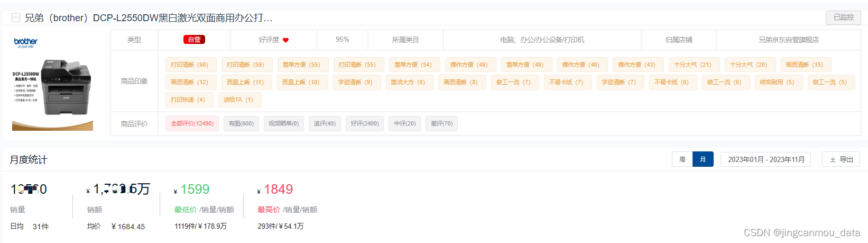The width and height of the screenshot is (868, 243).
Task: Select the 质量上乘 (10) tag
Action: [302, 82]
